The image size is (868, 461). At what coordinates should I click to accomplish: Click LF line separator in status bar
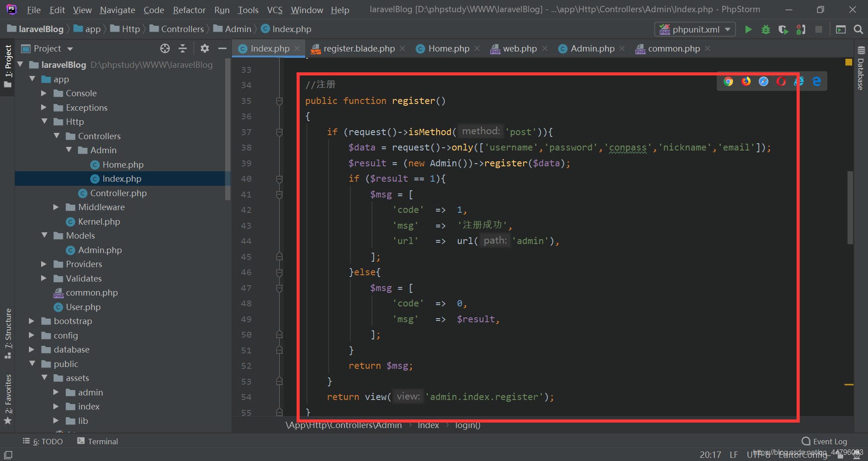click(x=734, y=454)
